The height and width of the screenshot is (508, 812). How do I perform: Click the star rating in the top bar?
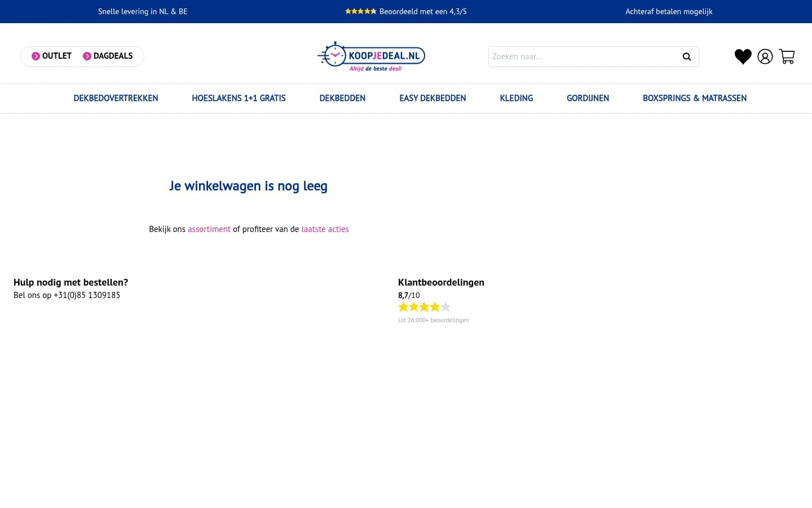pyautogui.click(x=360, y=11)
